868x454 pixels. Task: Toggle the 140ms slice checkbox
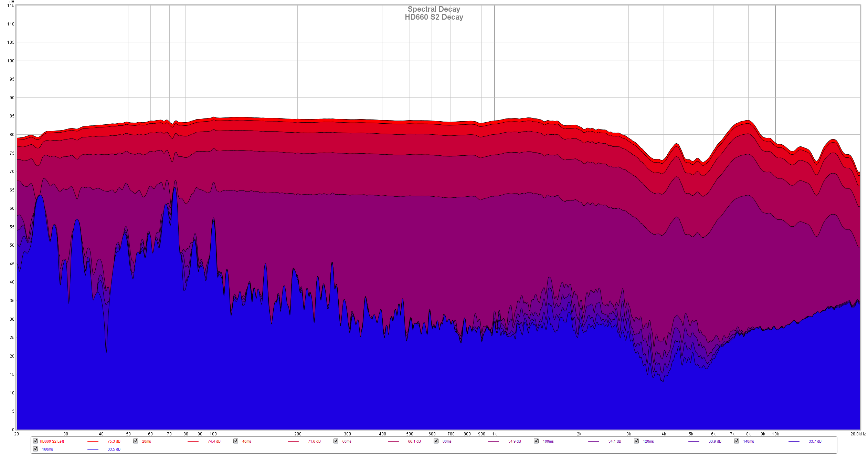pos(737,441)
